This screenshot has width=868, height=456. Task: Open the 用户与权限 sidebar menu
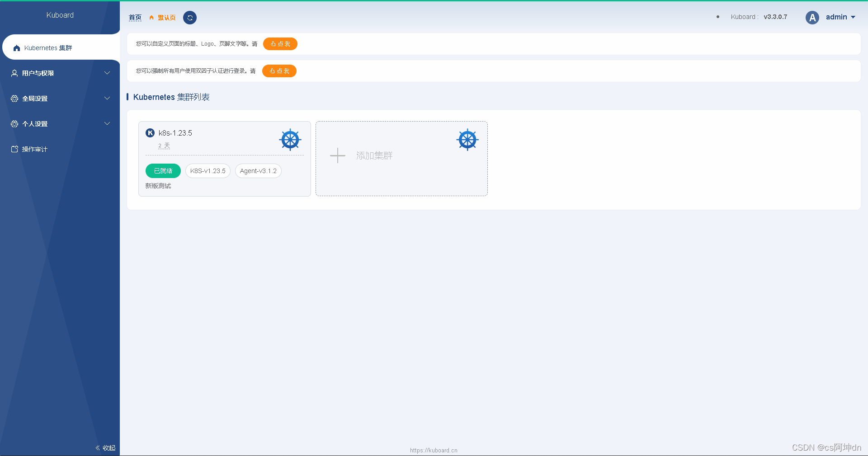tap(60, 73)
